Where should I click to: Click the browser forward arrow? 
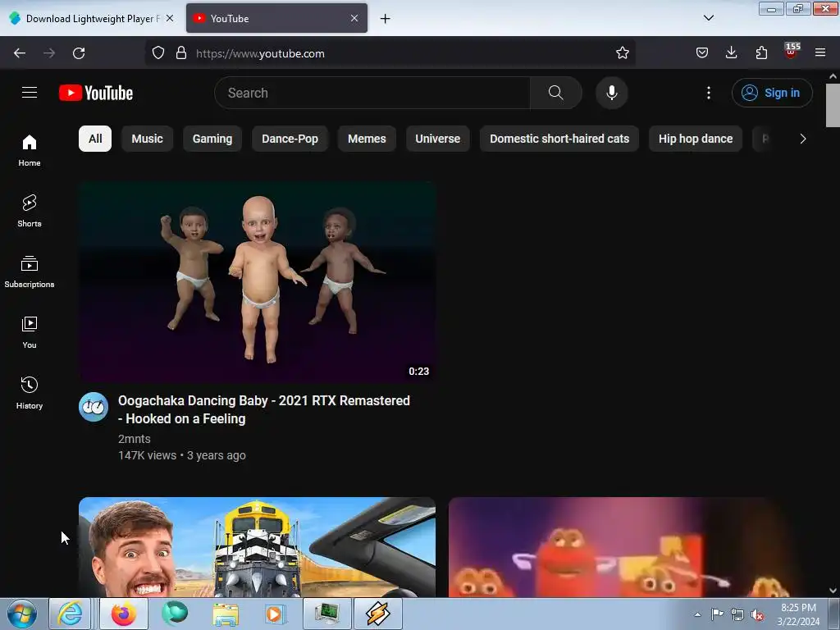[x=49, y=53]
